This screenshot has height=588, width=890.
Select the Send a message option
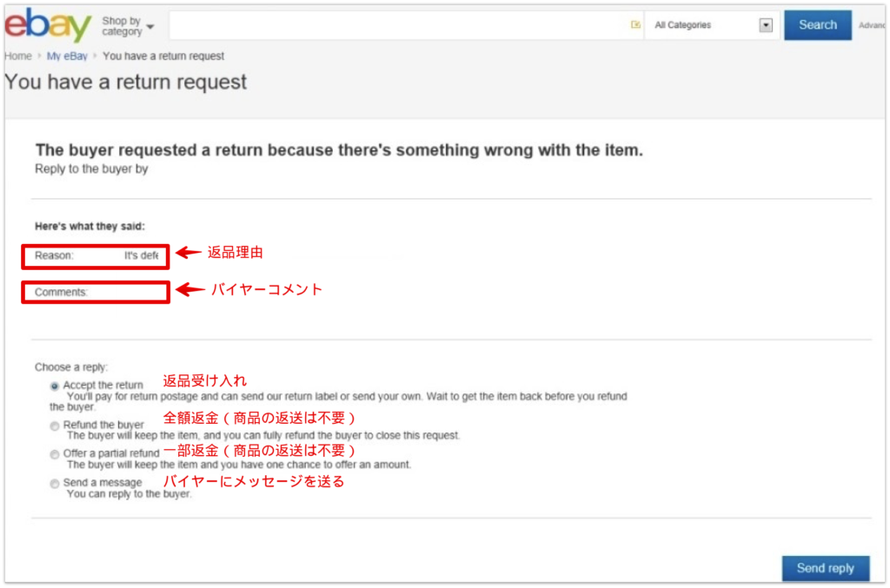click(x=55, y=484)
